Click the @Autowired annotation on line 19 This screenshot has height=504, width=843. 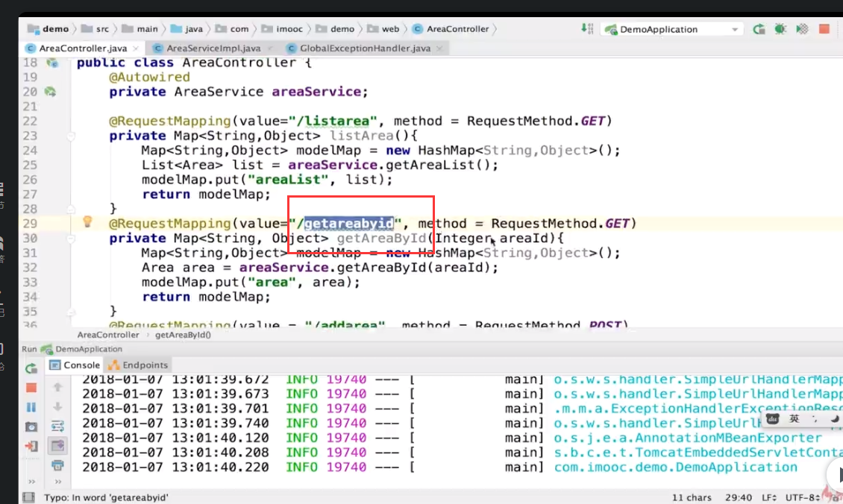coord(149,78)
